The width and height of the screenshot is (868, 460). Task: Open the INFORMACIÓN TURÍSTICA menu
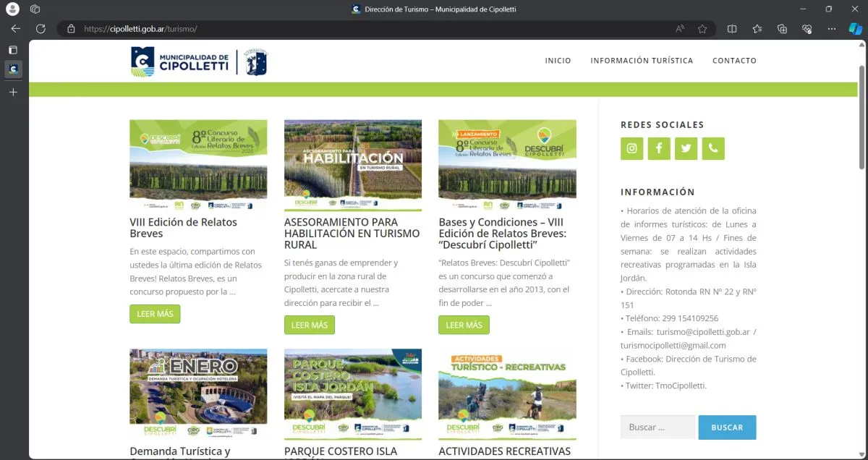click(x=642, y=61)
